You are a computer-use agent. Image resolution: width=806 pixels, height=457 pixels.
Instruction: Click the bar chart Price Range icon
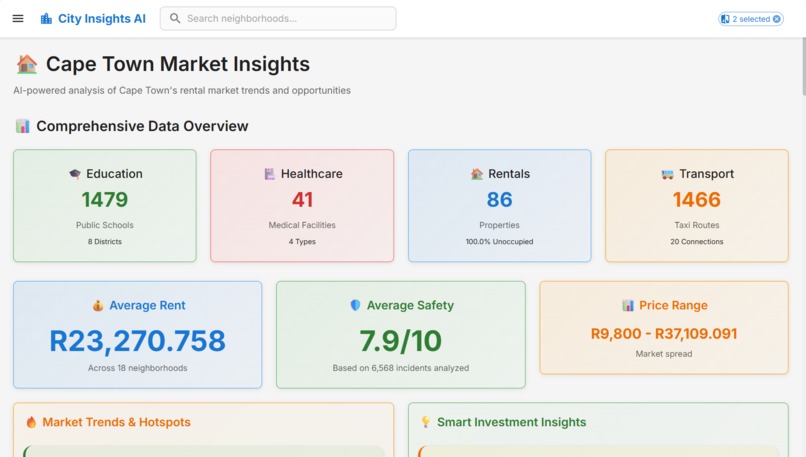click(628, 305)
